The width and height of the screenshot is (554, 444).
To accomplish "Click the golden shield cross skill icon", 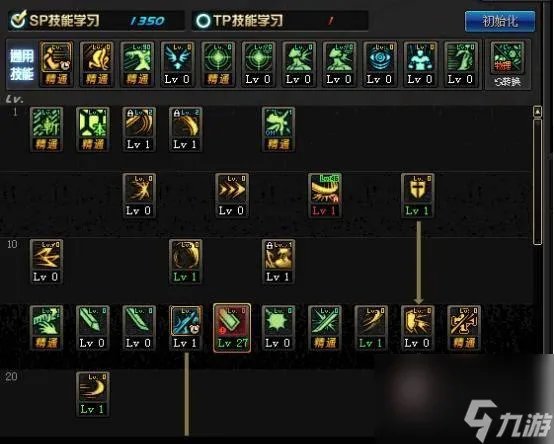I will [418, 195].
